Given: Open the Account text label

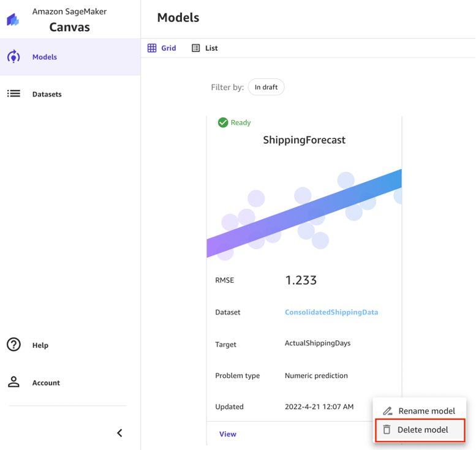Looking at the screenshot, I should click(x=46, y=383).
